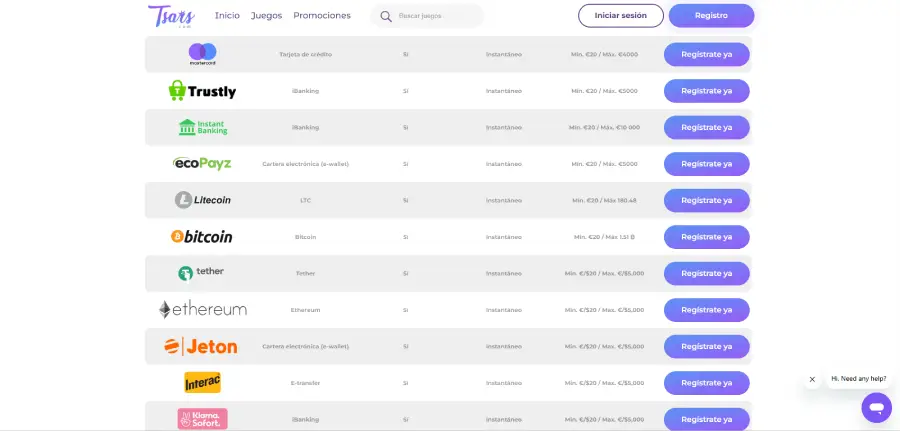Click the Instant Banking logo
Viewport: 900px width, 431px height.
[203, 127]
